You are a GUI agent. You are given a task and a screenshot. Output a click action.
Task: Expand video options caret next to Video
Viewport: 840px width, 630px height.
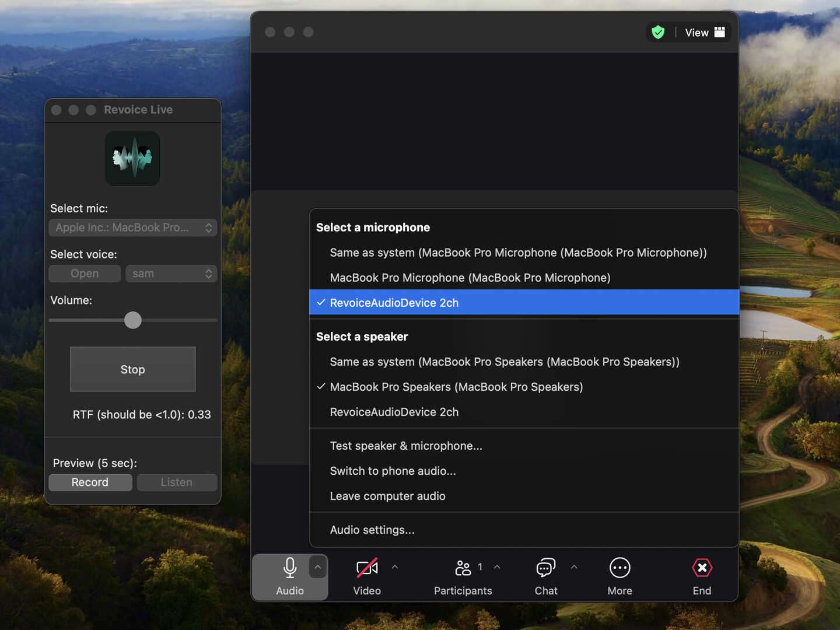pos(395,567)
